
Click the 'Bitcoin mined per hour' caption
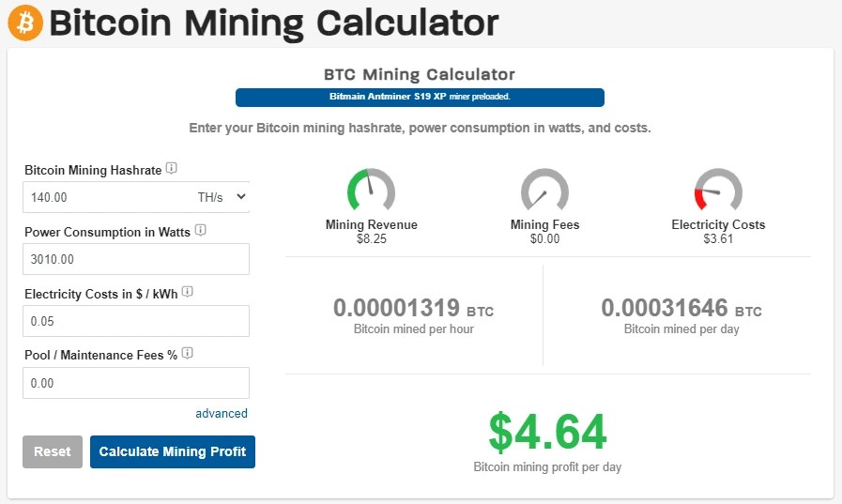(413, 329)
